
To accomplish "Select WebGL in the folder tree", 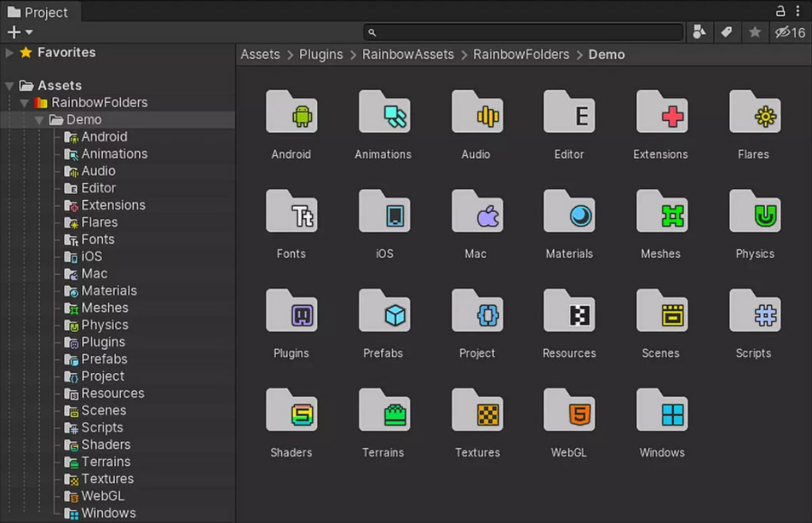I will coord(102,495).
